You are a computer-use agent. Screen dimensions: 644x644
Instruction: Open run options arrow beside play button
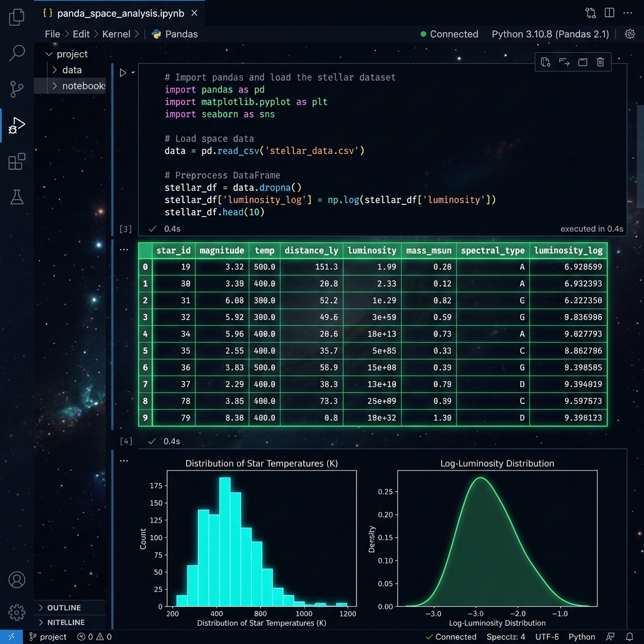coord(133,72)
